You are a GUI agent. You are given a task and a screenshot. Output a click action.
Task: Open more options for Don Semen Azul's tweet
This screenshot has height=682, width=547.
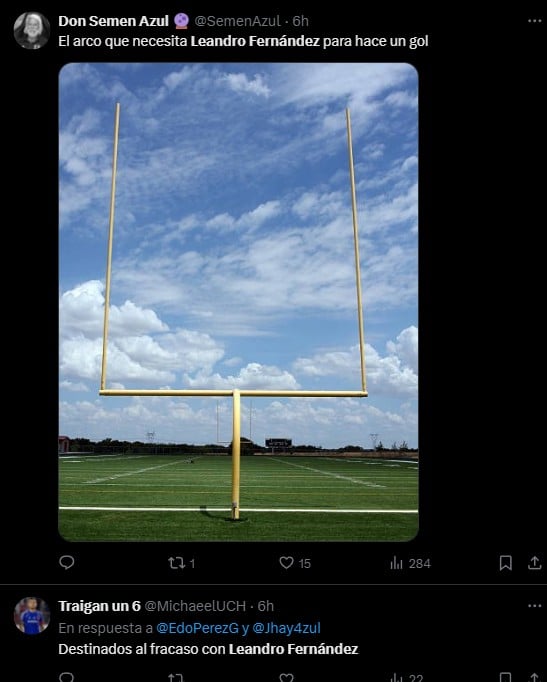tap(534, 21)
